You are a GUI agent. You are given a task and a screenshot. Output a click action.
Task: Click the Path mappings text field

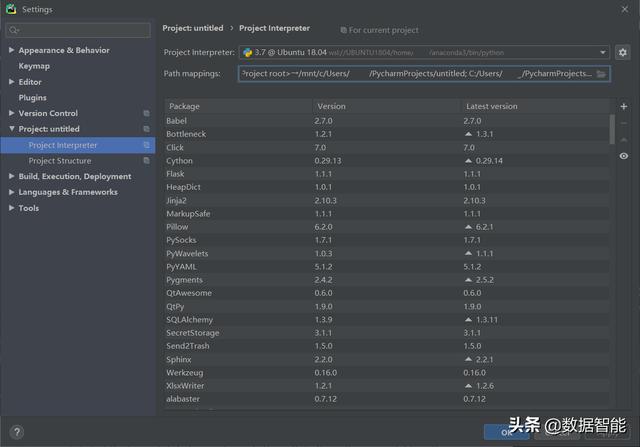424,74
